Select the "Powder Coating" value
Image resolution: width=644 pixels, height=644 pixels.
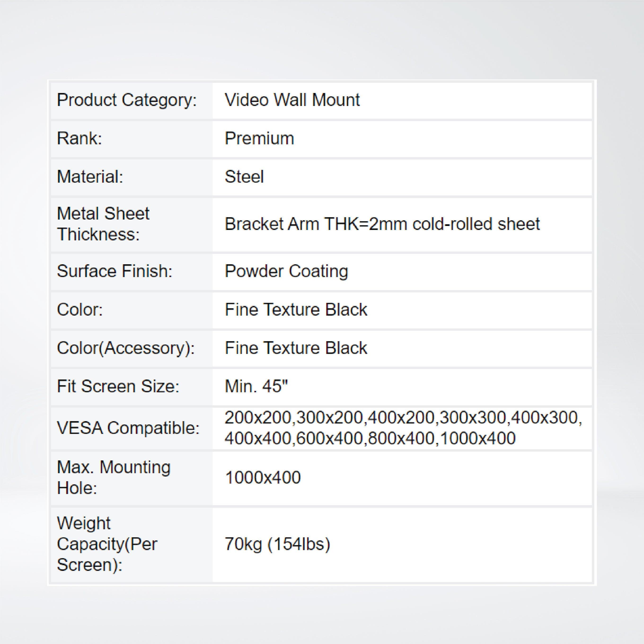(x=286, y=271)
